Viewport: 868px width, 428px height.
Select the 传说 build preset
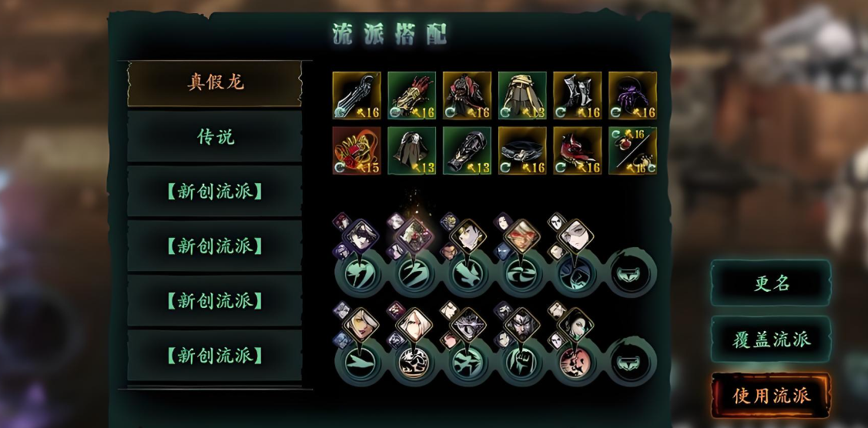[x=215, y=136]
